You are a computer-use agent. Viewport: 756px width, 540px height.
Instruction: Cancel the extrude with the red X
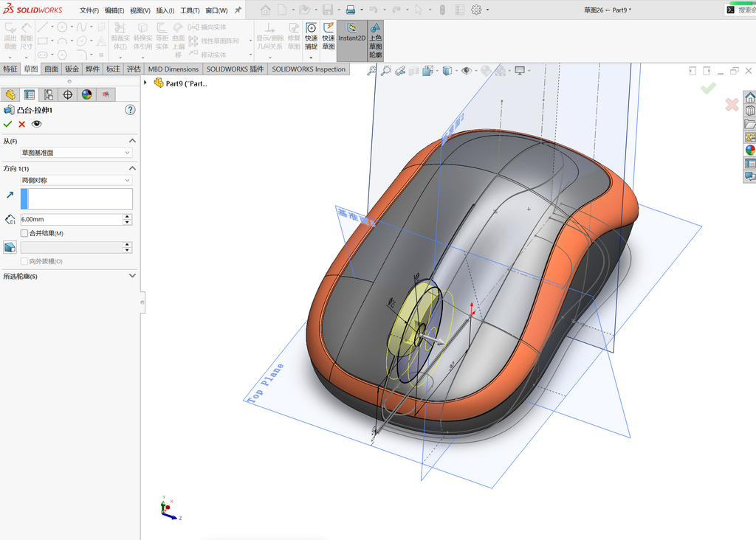(21, 124)
